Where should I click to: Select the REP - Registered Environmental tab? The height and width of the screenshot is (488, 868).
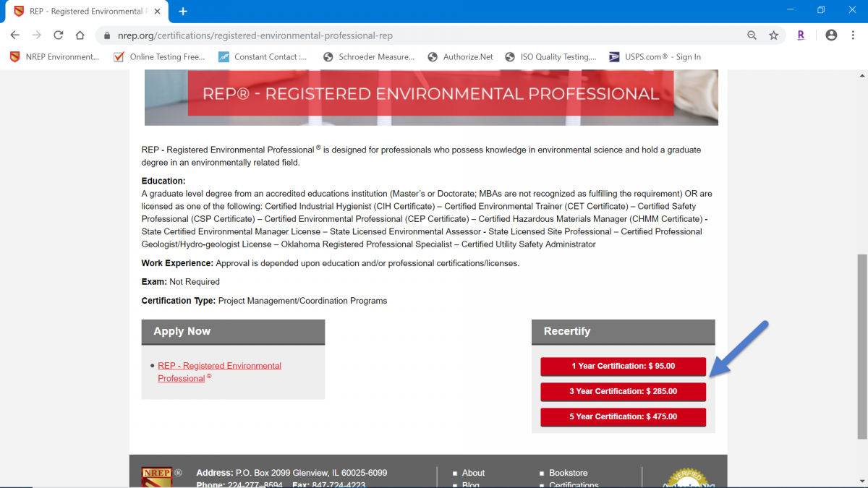(87, 12)
